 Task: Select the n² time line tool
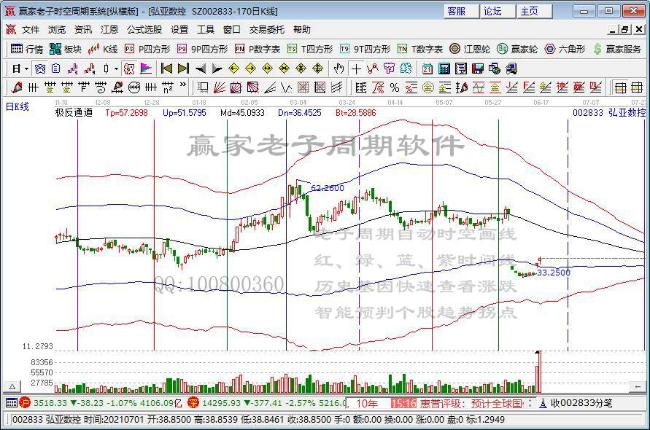pyautogui.click(x=167, y=87)
